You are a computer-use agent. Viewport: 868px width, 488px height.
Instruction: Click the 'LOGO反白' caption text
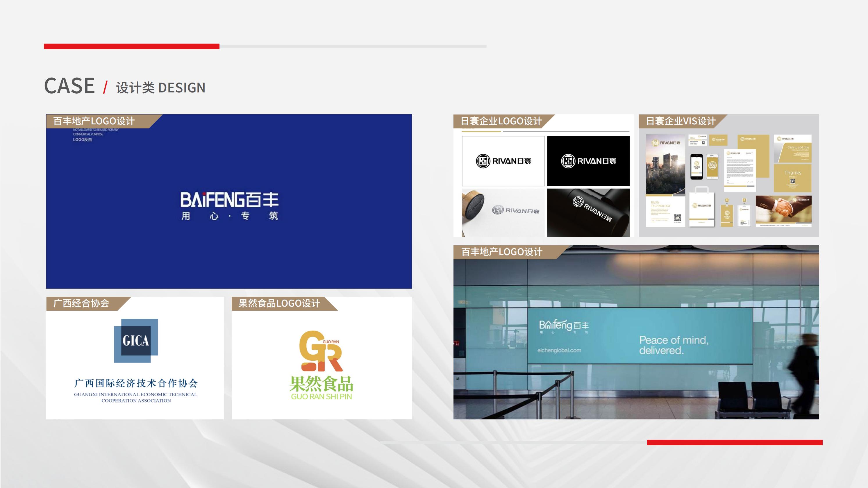pos(83,140)
